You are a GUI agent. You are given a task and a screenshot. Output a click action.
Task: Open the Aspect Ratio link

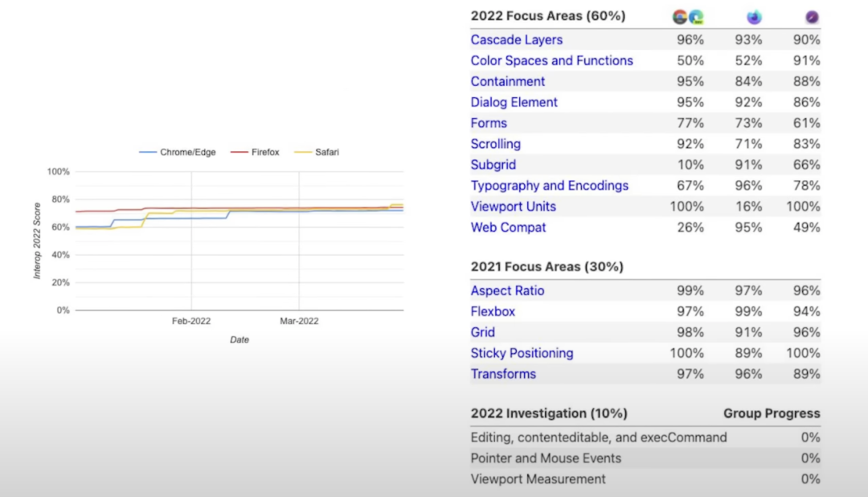click(x=508, y=291)
